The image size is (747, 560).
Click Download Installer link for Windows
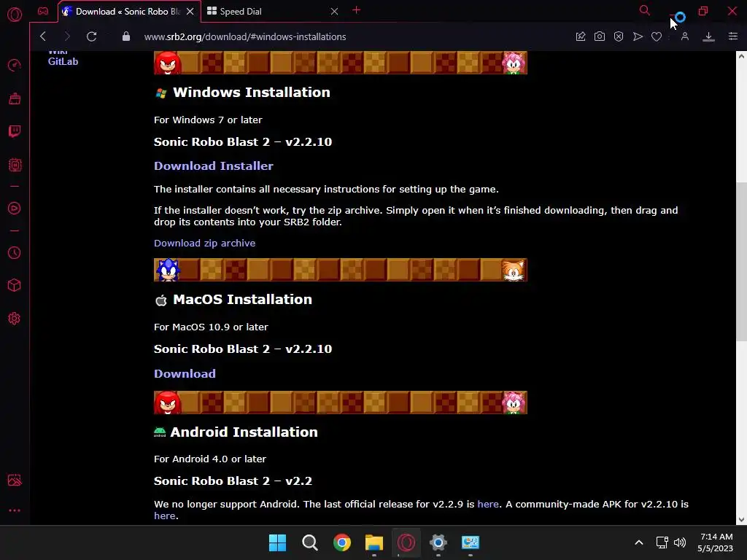214,166
